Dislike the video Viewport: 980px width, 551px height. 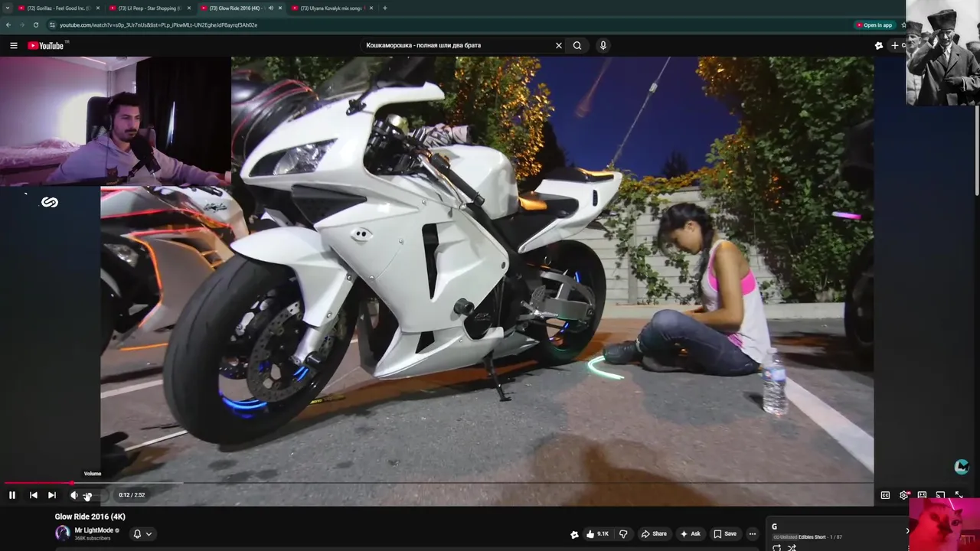(x=623, y=533)
